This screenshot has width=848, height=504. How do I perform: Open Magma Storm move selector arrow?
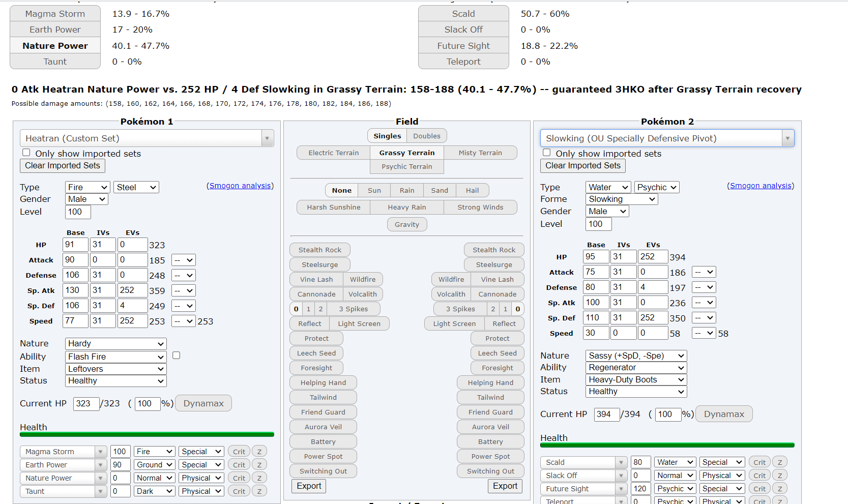tap(101, 452)
